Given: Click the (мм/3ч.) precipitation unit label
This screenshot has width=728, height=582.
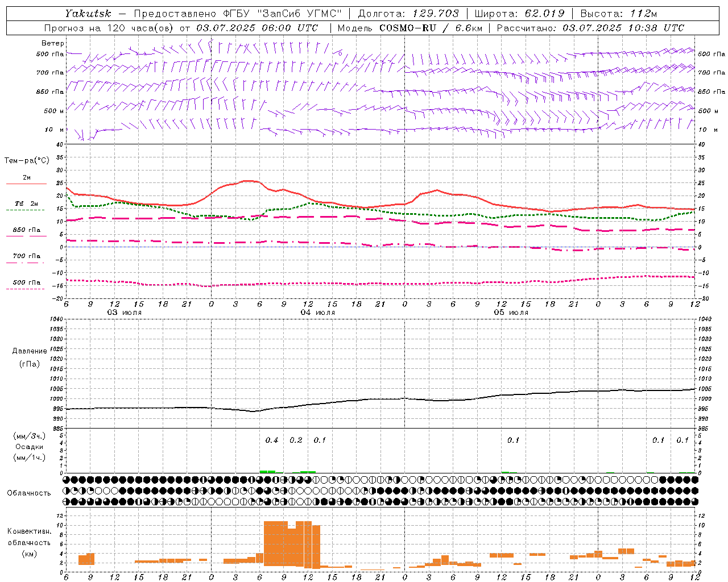Looking at the screenshot, I should click(30, 436).
